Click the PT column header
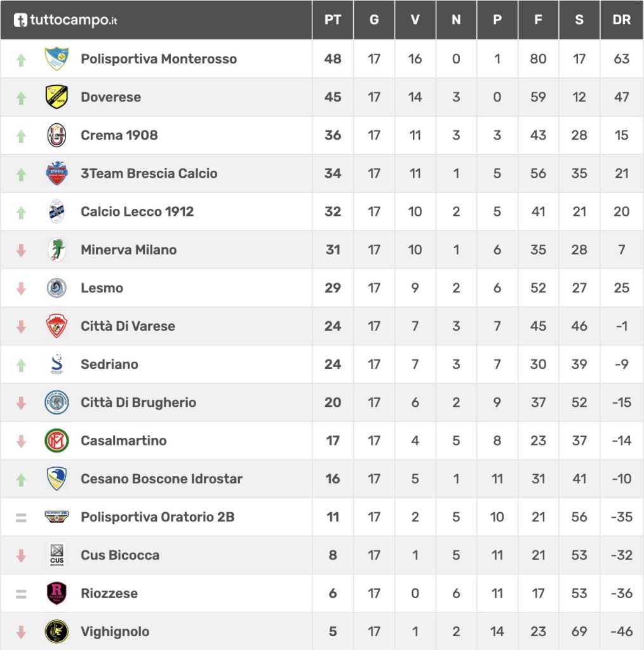 click(x=333, y=20)
